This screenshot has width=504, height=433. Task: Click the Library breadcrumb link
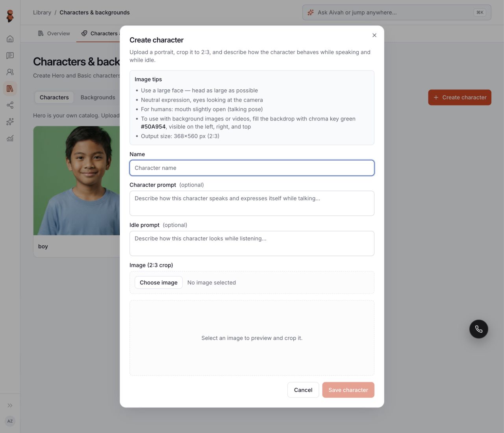tap(42, 13)
